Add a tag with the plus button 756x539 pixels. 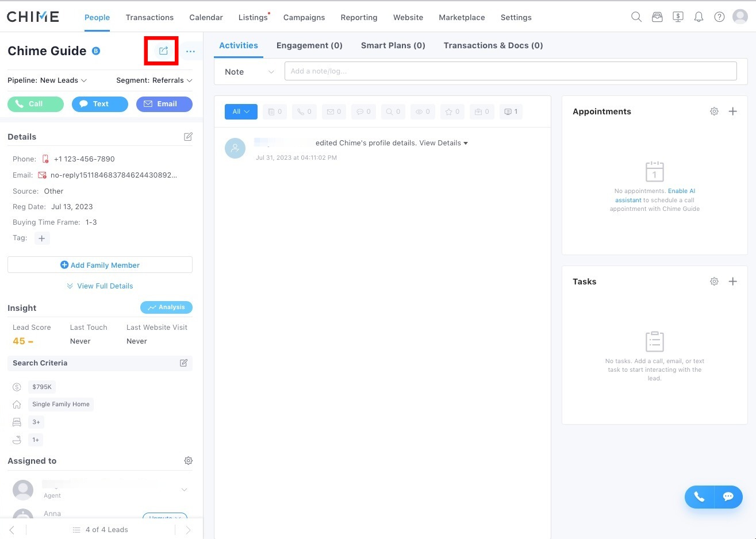click(42, 238)
